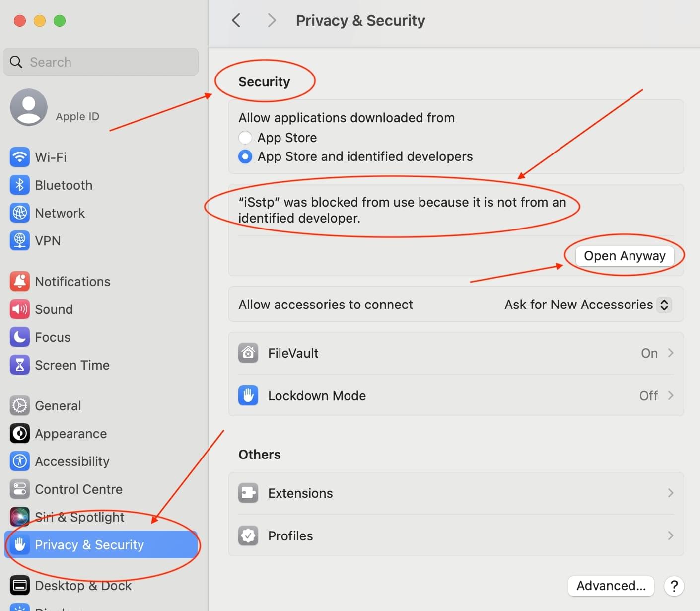Viewport: 700px width, 611px height.
Task: Click the Sound sidebar label
Action: [54, 309]
